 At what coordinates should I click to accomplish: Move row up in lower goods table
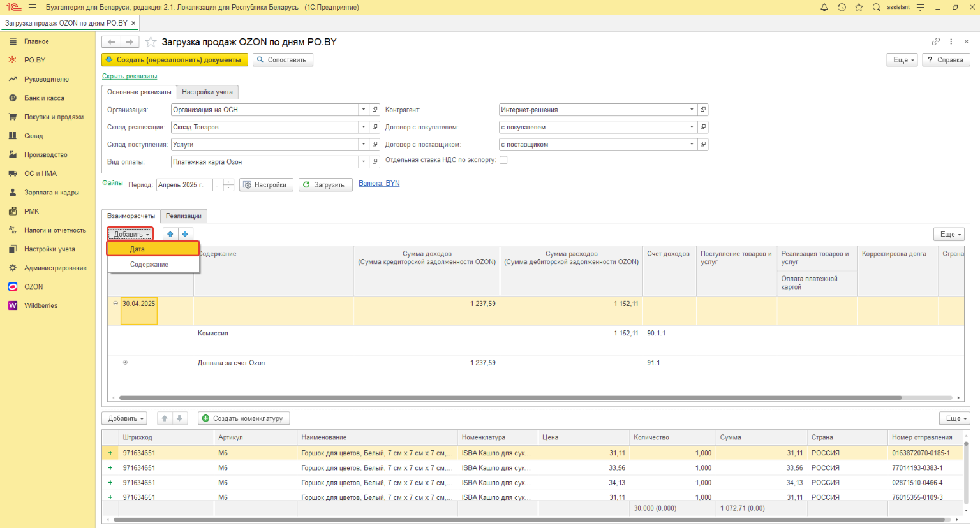[165, 418]
